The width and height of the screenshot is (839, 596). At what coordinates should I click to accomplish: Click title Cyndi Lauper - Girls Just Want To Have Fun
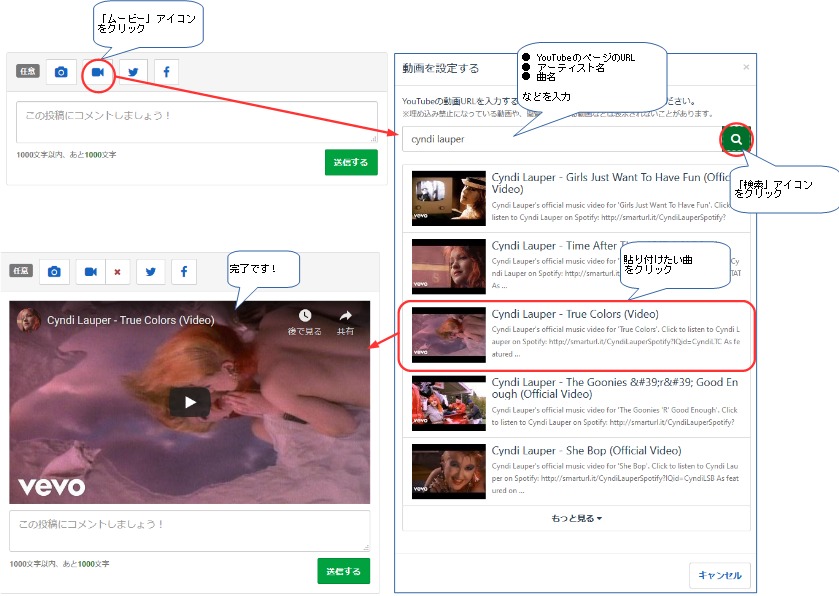pyautogui.click(x=611, y=183)
